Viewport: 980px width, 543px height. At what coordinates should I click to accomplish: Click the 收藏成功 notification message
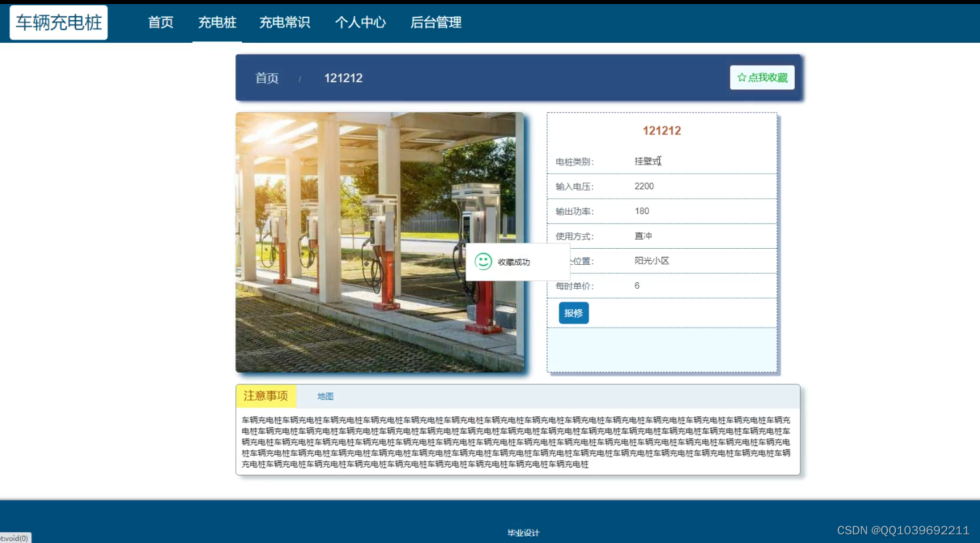(514, 262)
